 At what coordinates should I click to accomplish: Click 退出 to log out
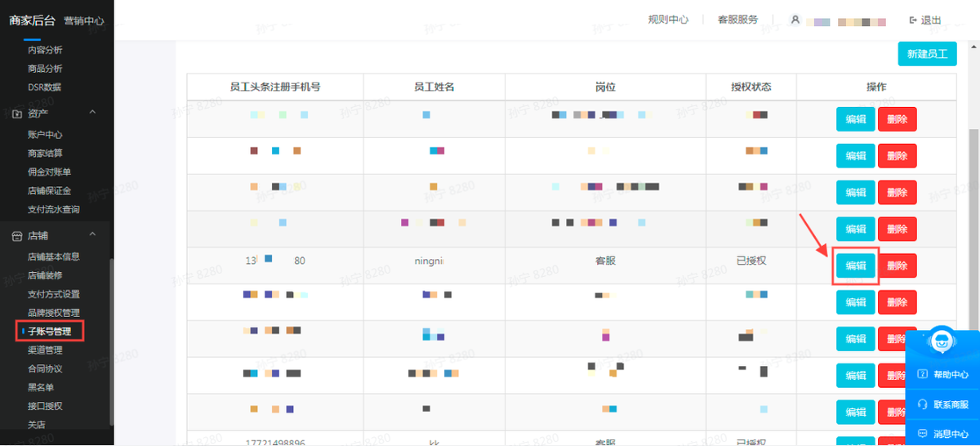931,20
